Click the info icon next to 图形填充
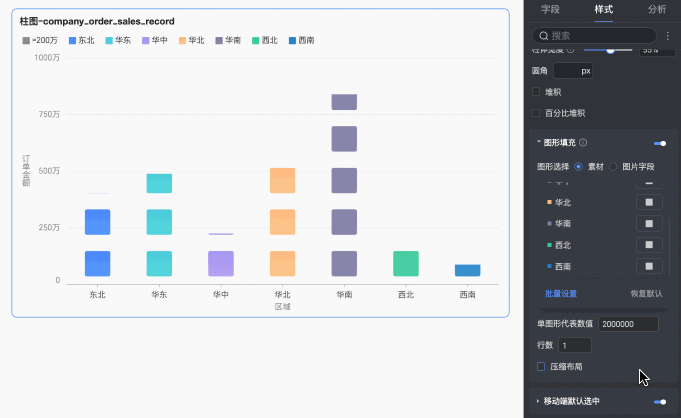Screen dimensions: 681x418 (583, 143)
